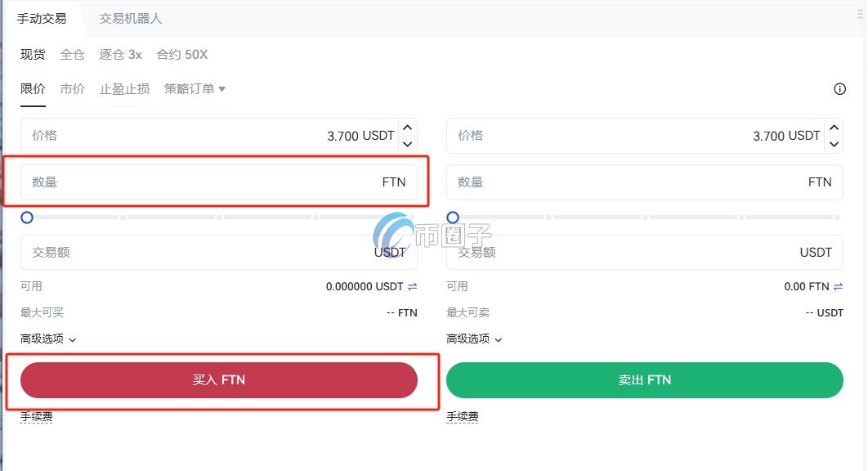Click the left amount slider handle

click(x=27, y=218)
